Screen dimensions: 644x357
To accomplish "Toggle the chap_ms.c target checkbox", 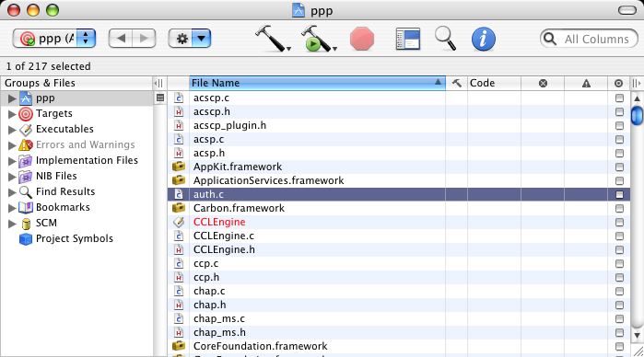I will coord(619,319).
